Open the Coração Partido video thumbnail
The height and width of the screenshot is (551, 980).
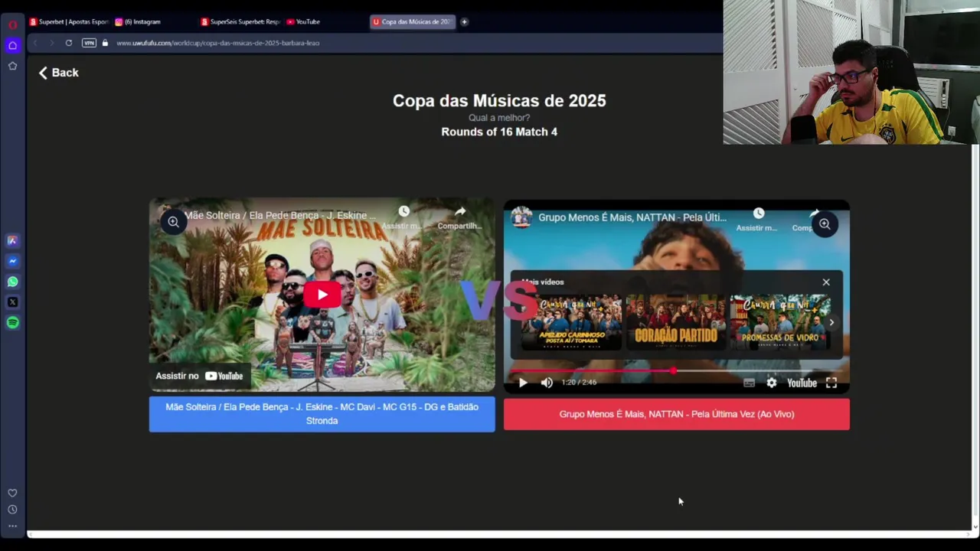pyautogui.click(x=676, y=322)
